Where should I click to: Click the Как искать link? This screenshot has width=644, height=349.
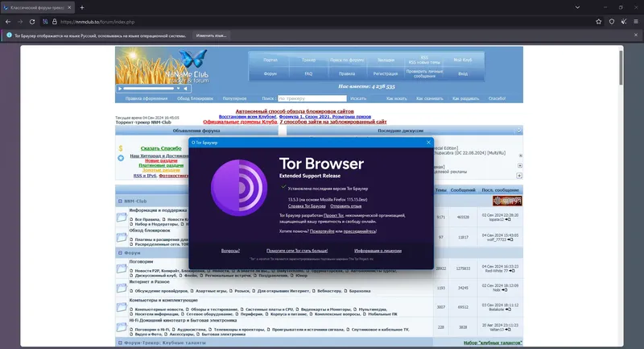[x=397, y=98]
